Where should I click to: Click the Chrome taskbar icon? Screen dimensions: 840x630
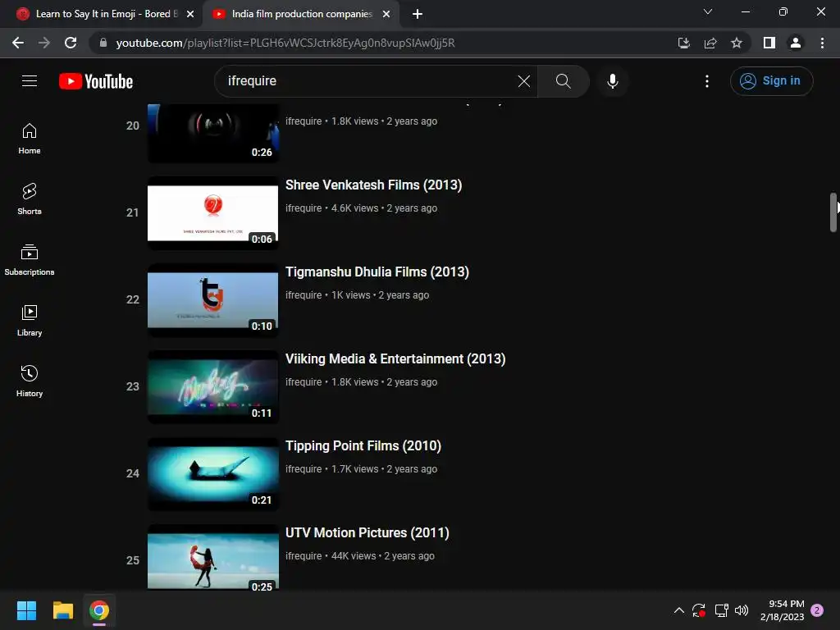[x=99, y=610]
